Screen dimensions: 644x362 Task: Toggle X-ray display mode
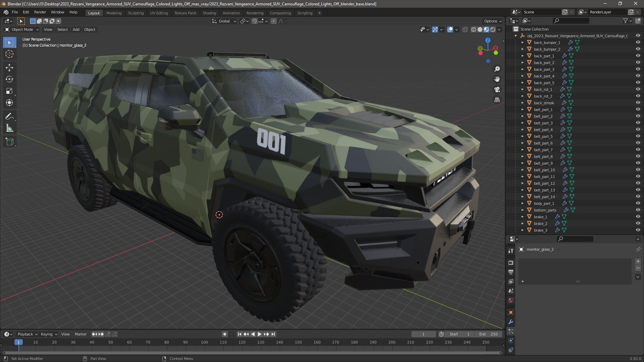(x=465, y=30)
